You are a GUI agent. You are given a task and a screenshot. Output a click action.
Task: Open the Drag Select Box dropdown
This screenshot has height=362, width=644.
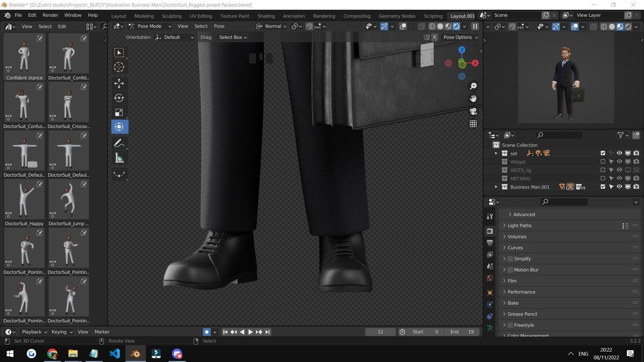tap(232, 37)
